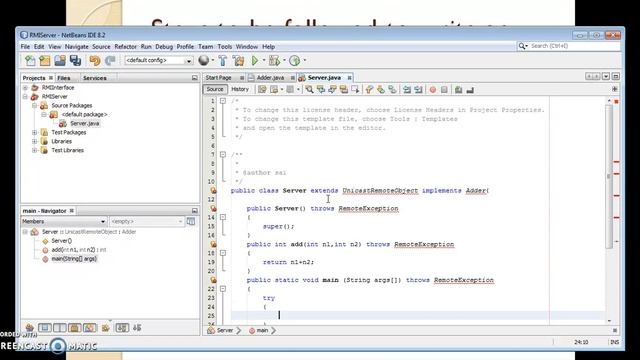Open the Debug menu
Screen dimensions: 640x360
(164, 47)
